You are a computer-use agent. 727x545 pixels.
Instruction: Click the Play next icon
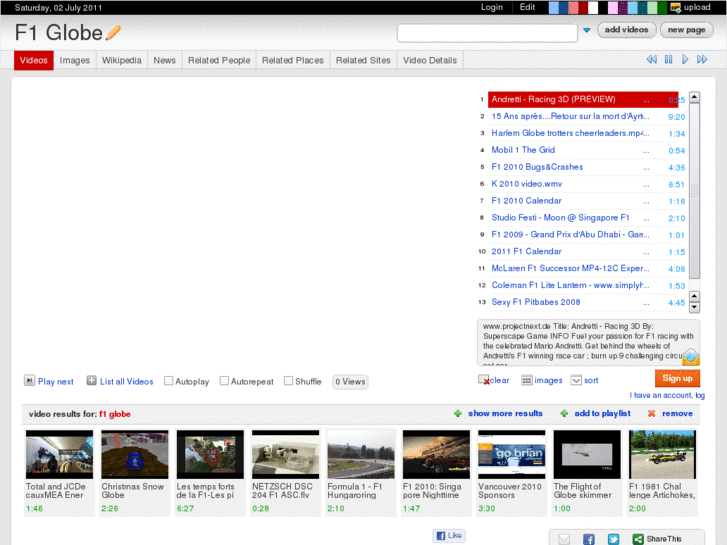point(29,380)
